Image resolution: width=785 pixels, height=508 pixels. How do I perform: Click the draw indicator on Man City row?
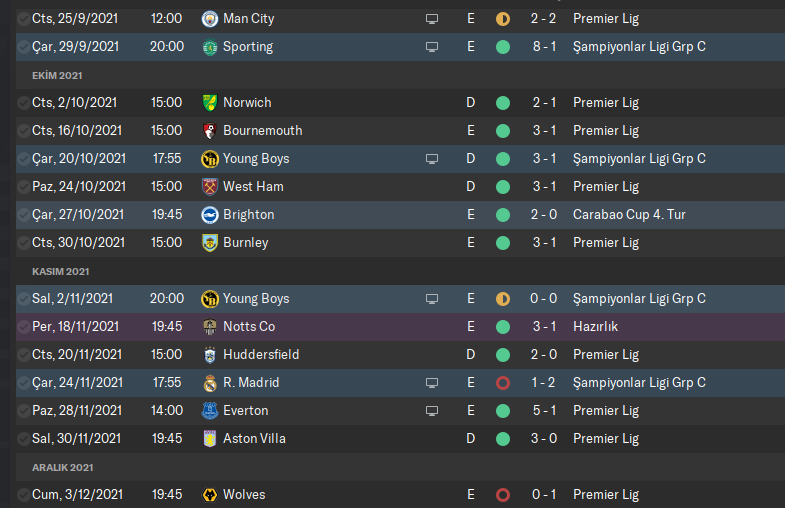pyautogui.click(x=502, y=19)
